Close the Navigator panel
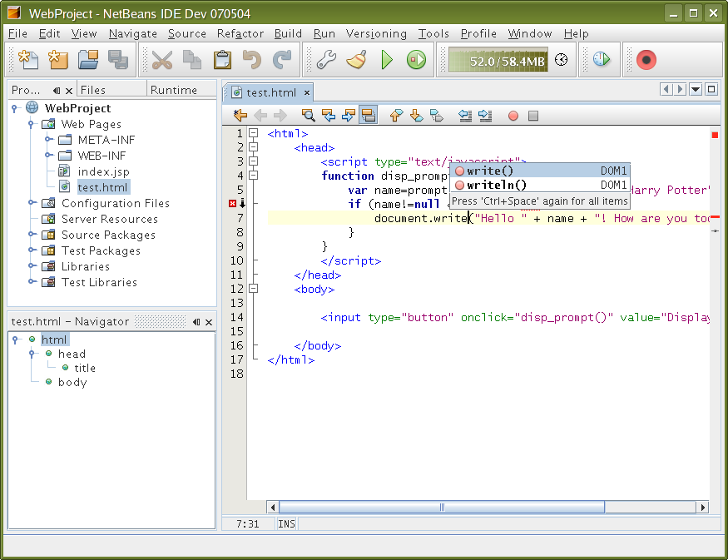Image resolution: width=728 pixels, height=560 pixels. click(209, 322)
